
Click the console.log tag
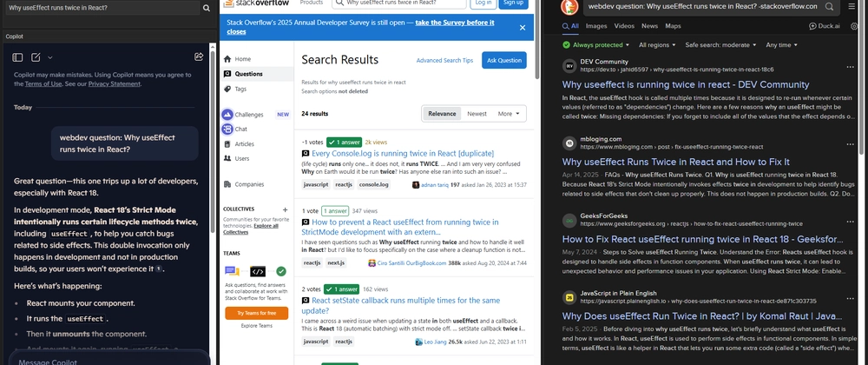(x=373, y=184)
